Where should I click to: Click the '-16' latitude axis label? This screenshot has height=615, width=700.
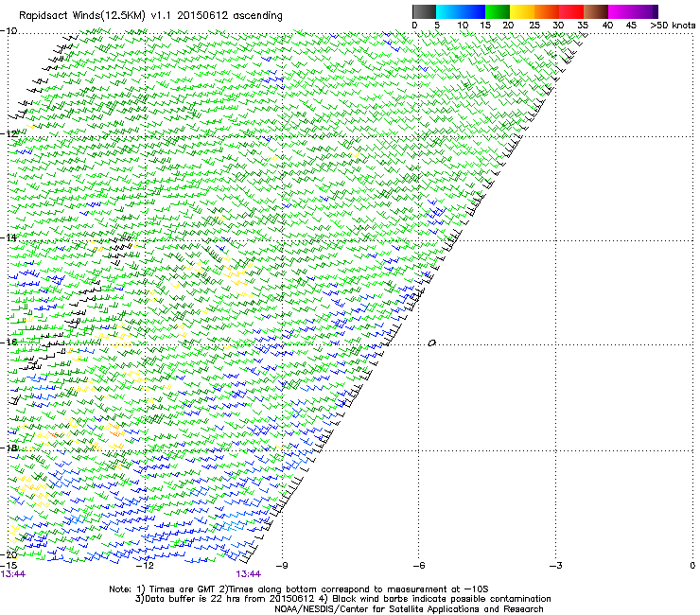pos(9,342)
